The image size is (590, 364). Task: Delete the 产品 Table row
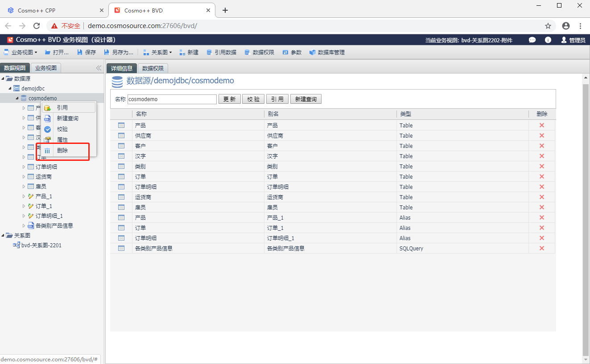pyautogui.click(x=542, y=125)
